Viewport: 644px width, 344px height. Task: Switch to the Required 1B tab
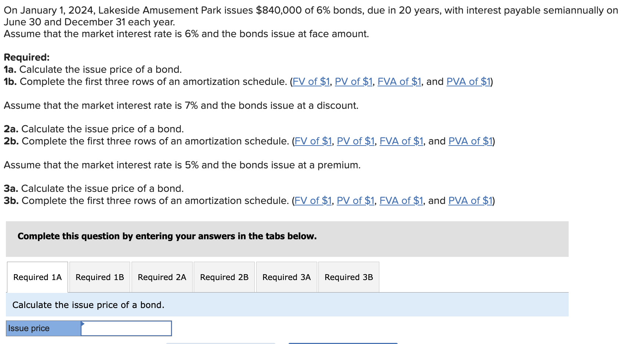pyautogui.click(x=99, y=277)
